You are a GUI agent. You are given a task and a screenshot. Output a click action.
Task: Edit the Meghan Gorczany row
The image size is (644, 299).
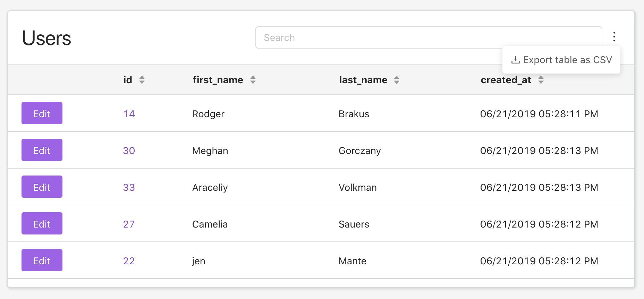(42, 150)
